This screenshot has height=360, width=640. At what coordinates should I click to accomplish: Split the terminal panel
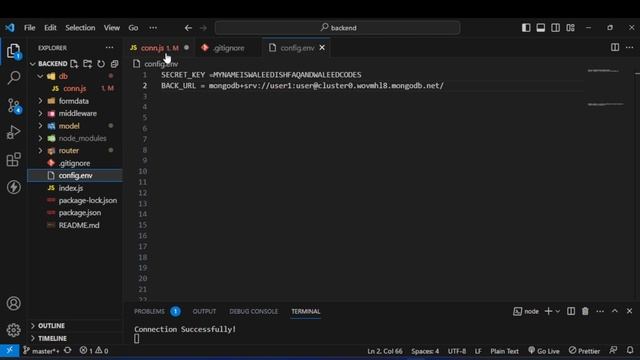(571, 311)
